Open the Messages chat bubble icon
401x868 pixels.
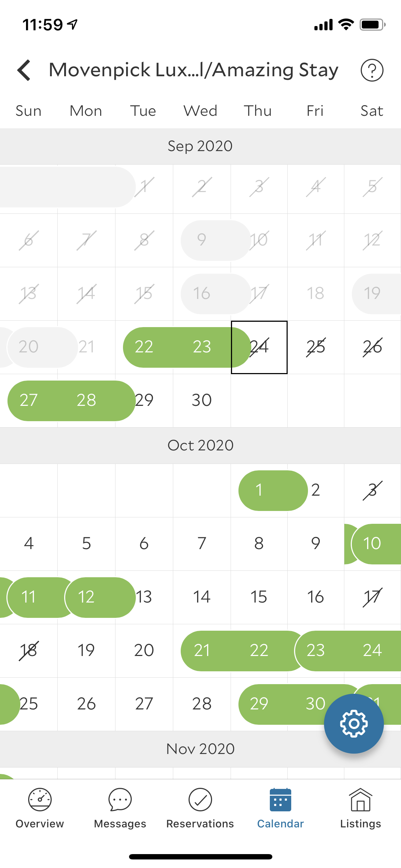coord(120,800)
